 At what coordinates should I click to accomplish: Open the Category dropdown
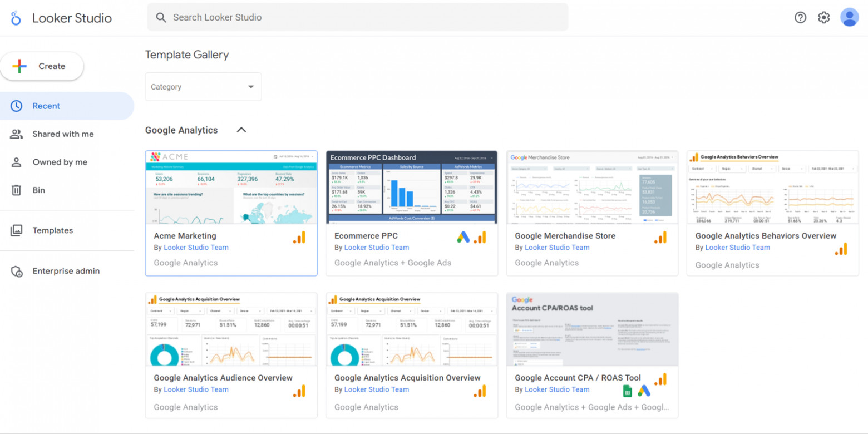coord(203,86)
